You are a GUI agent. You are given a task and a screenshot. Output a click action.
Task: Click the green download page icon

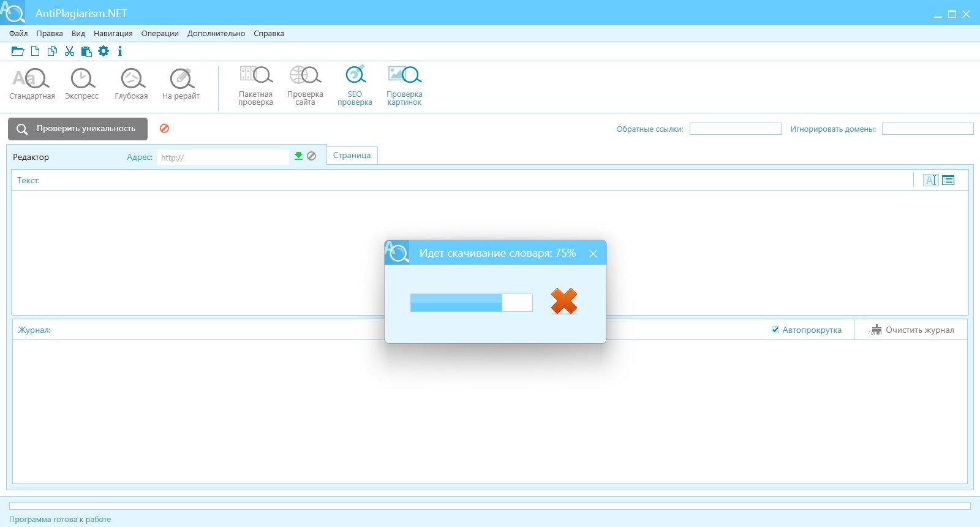point(298,156)
